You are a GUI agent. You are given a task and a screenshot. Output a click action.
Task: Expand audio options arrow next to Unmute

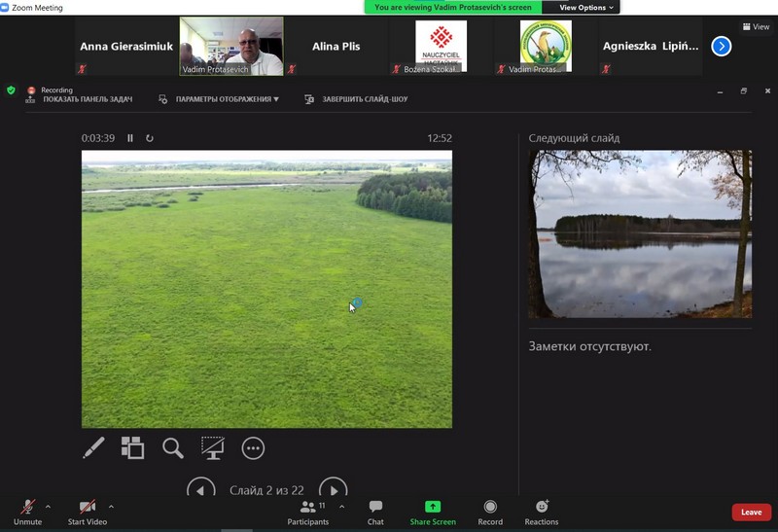[x=48, y=507]
